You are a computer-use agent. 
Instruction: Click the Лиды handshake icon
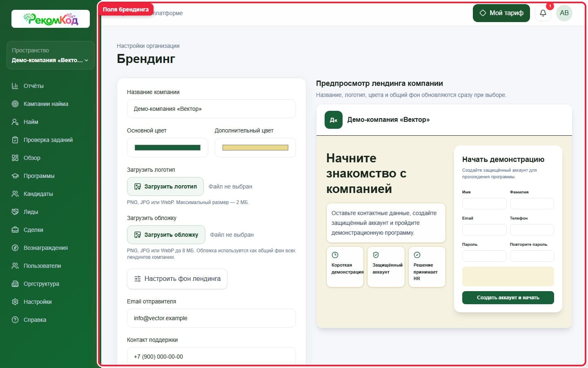point(15,212)
